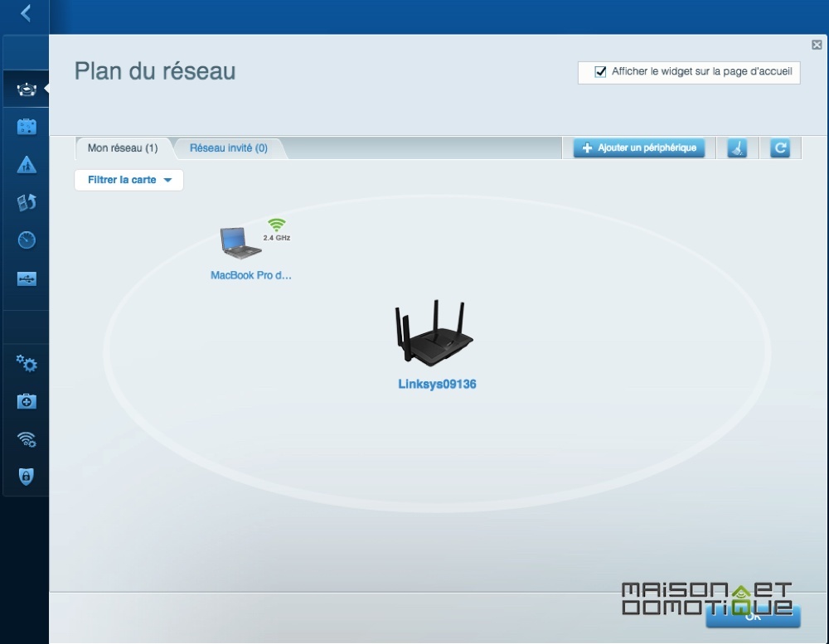Open the Media Prioritization sidebar icon

pos(27,202)
